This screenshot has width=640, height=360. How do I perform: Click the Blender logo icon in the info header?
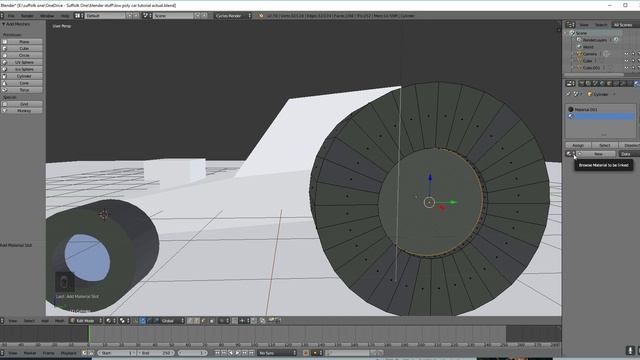point(261,16)
